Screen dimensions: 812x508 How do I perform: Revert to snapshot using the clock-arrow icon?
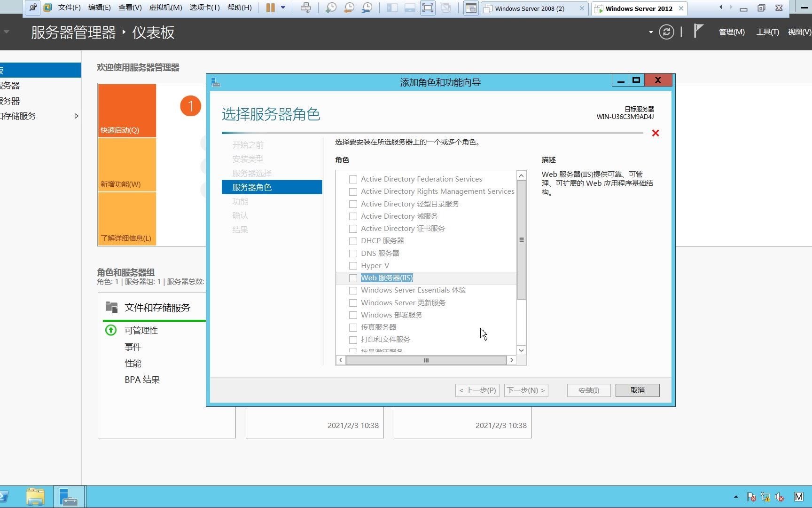[x=349, y=8]
